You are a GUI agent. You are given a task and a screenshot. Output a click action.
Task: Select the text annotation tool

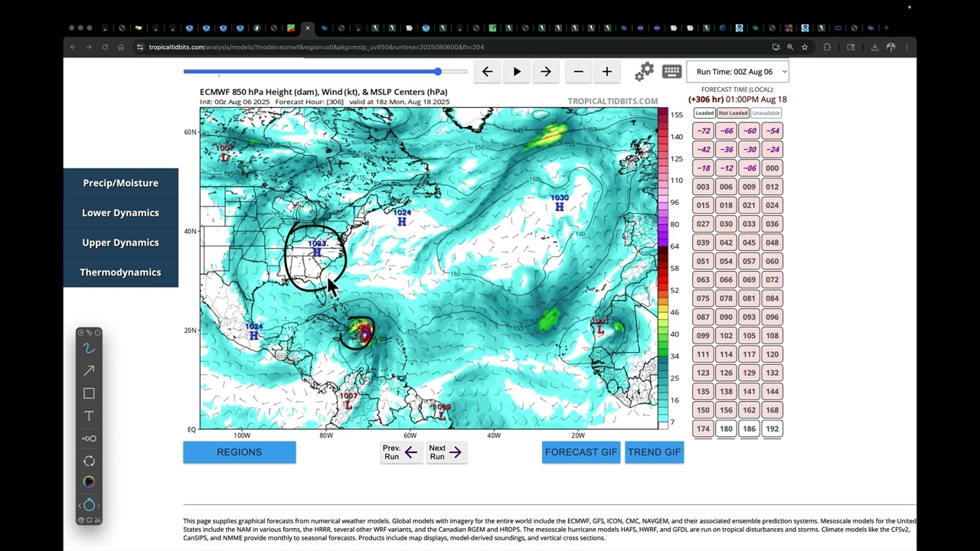(x=89, y=416)
